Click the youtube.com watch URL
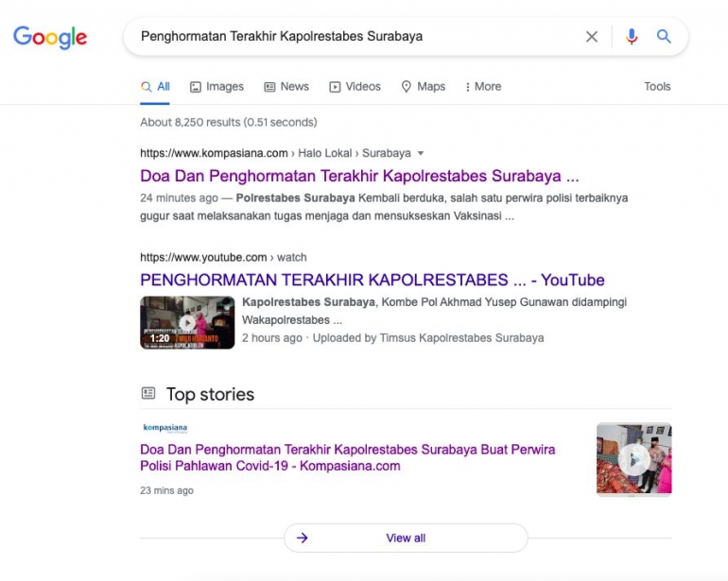Screen dimensions: 728x581 pos(223,257)
